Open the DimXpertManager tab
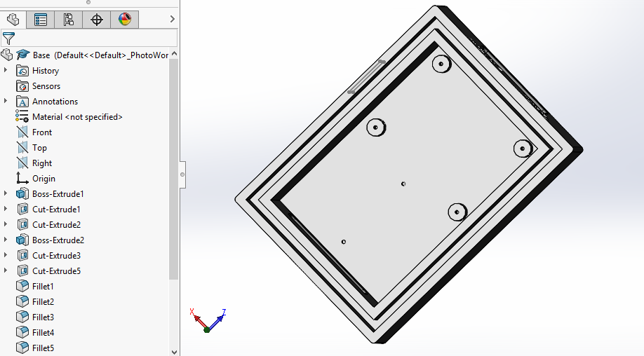Viewport: 644px width, 356px height. (97, 20)
